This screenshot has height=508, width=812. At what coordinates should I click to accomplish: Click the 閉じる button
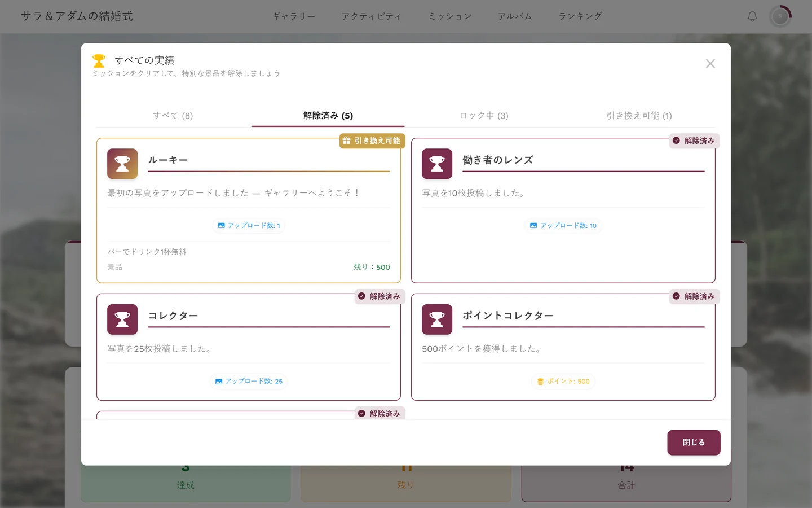(x=694, y=443)
